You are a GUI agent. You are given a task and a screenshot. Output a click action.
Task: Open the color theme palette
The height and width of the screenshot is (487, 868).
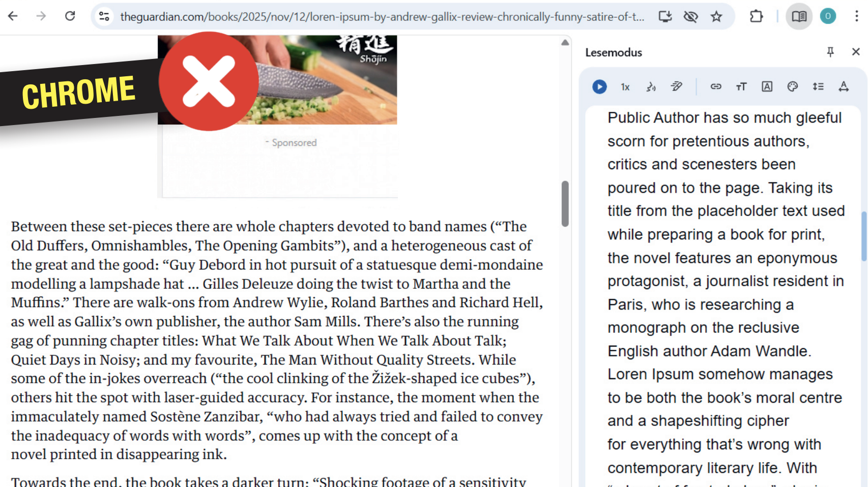[792, 86]
